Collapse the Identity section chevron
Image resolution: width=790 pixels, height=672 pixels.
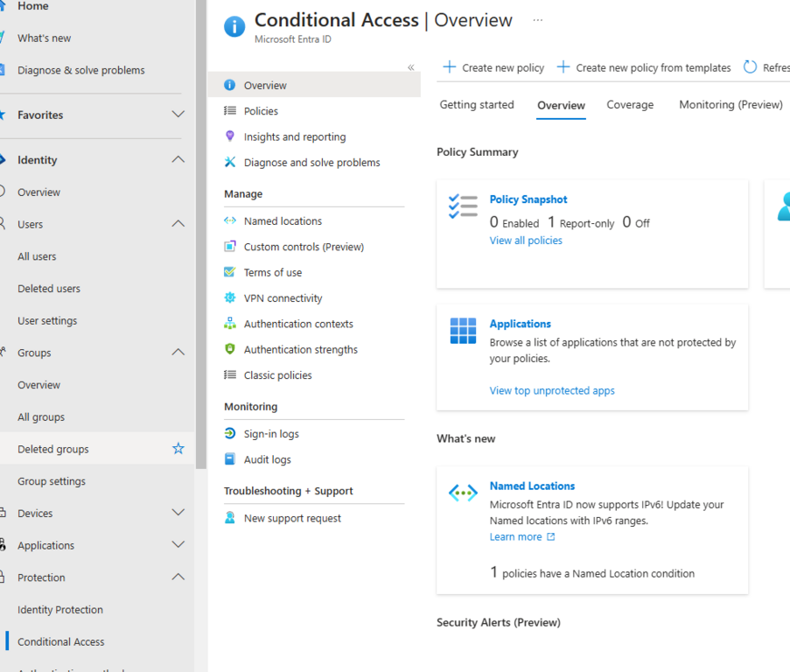pyautogui.click(x=178, y=159)
